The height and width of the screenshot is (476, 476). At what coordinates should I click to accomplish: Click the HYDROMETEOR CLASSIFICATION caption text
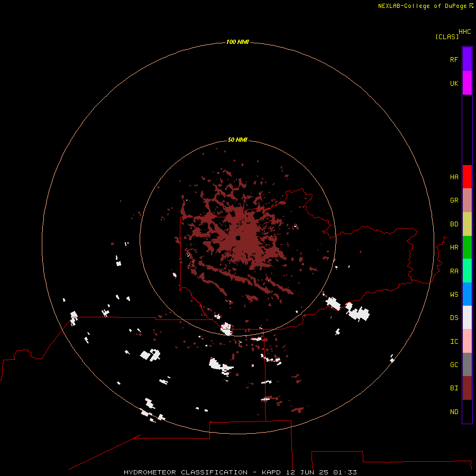[x=186, y=472]
